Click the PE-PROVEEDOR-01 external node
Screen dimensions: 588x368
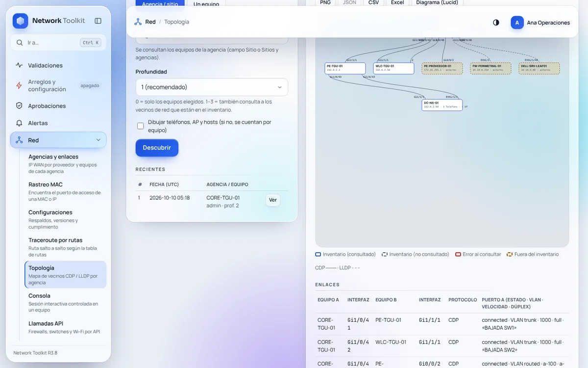point(442,68)
